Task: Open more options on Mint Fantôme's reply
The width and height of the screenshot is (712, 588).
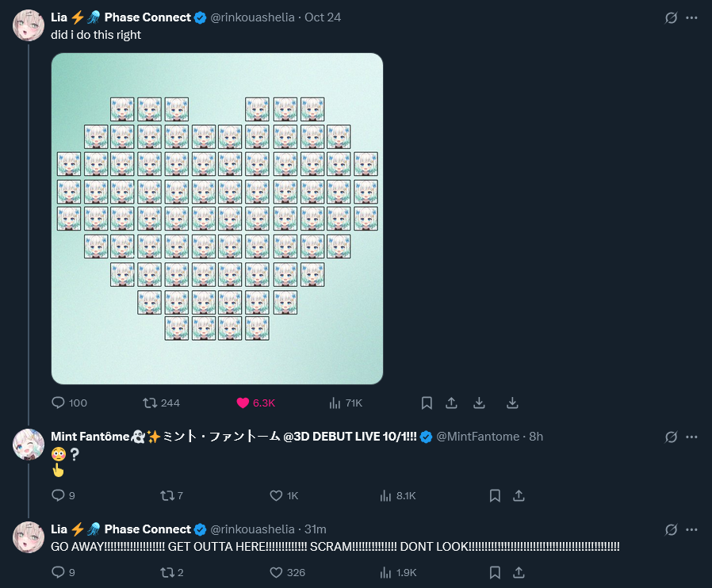Action: 691,437
